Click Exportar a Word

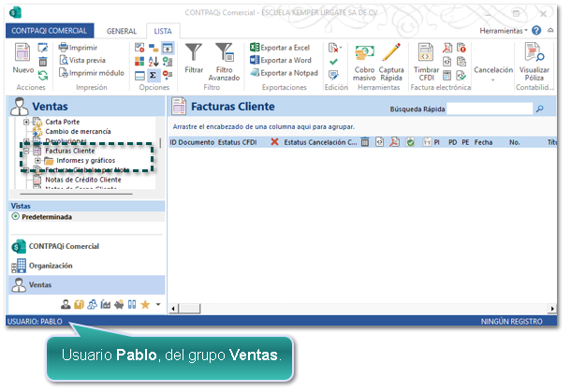pyautogui.click(x=281, y=61)
